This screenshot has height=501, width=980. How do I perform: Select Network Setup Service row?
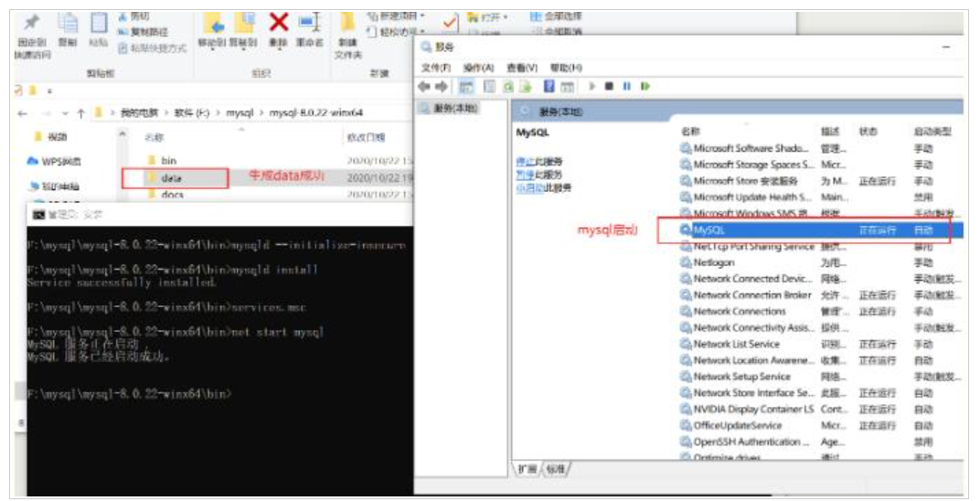coord(820,377)
